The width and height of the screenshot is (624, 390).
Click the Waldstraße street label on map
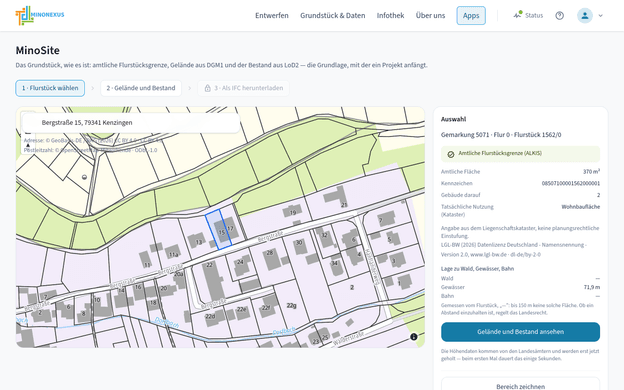point(348,339)
